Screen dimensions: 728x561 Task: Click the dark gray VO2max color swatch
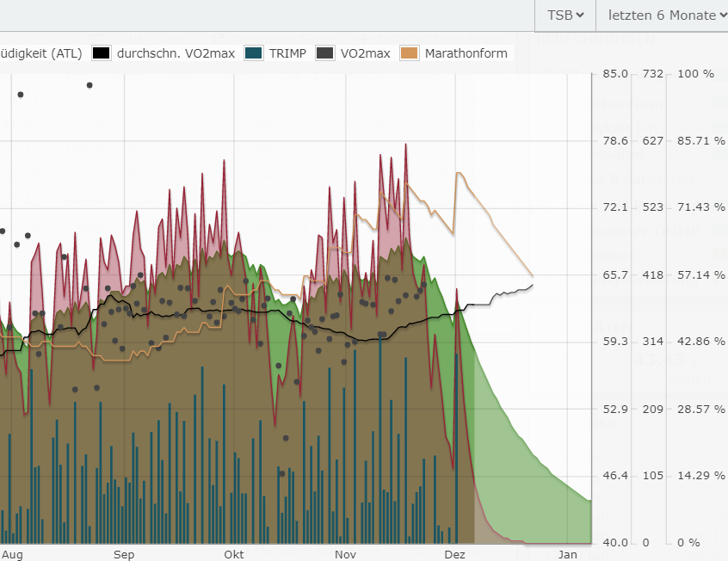click(325, 53)
